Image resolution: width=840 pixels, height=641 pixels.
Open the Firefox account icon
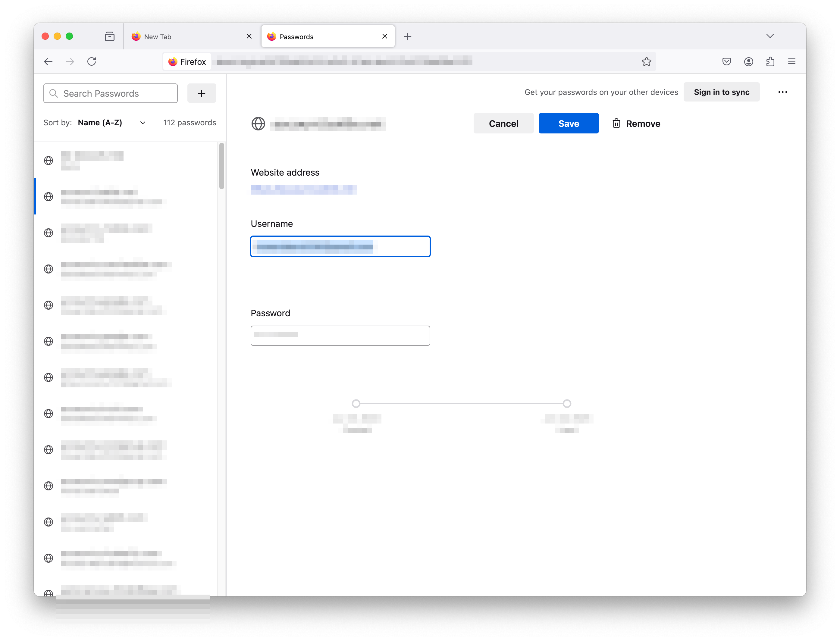748,61
